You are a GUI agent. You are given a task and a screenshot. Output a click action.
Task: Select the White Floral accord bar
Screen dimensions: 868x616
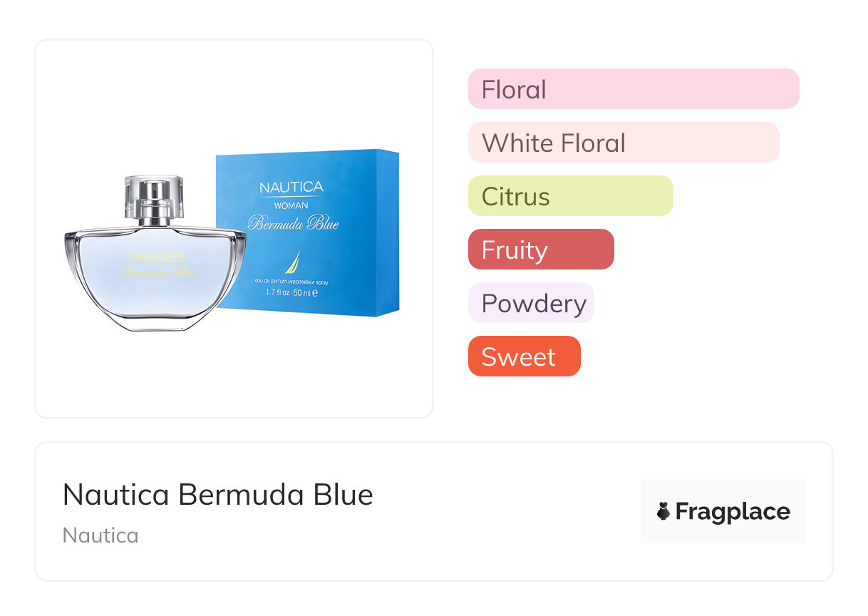tap(623, 143)
